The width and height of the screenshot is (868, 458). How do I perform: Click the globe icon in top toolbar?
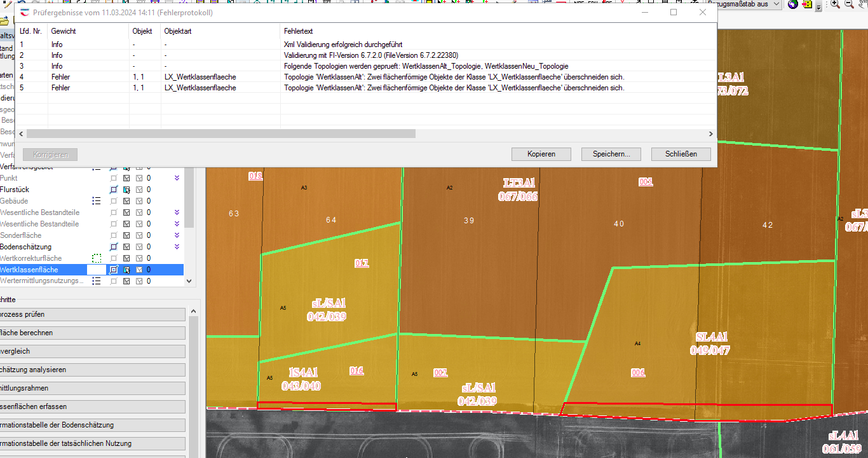click(x=793, y=4)
